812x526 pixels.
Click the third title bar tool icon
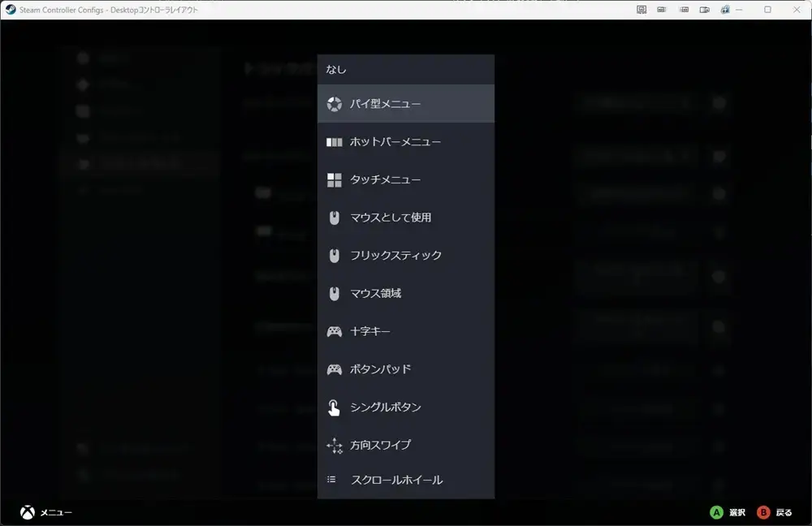(x=684, y=9)
